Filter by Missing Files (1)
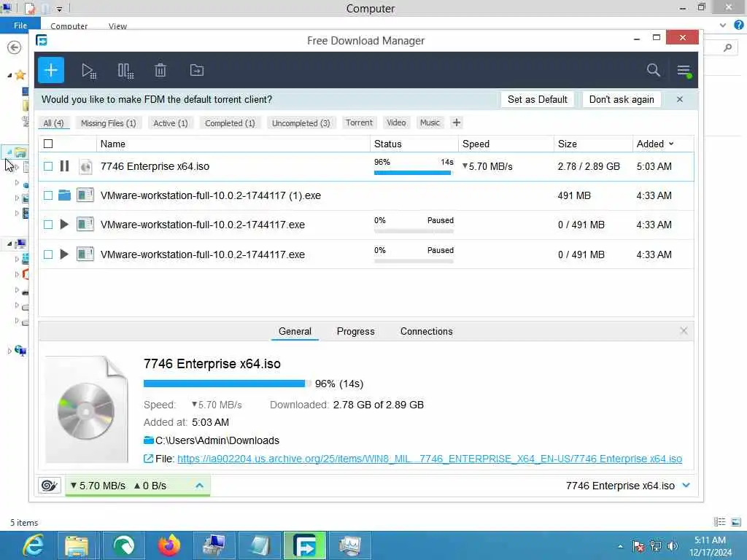Screen dimensions: 747x560 coord(108,122)
